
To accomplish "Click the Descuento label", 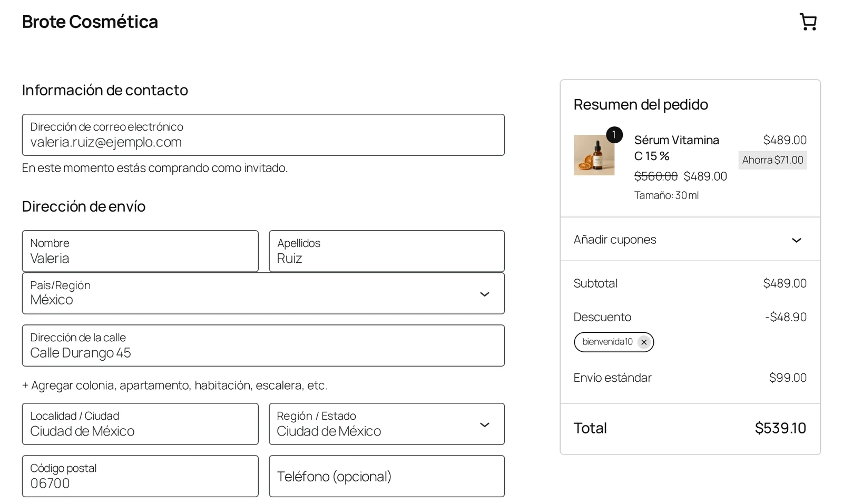I will tap(602, 317).
